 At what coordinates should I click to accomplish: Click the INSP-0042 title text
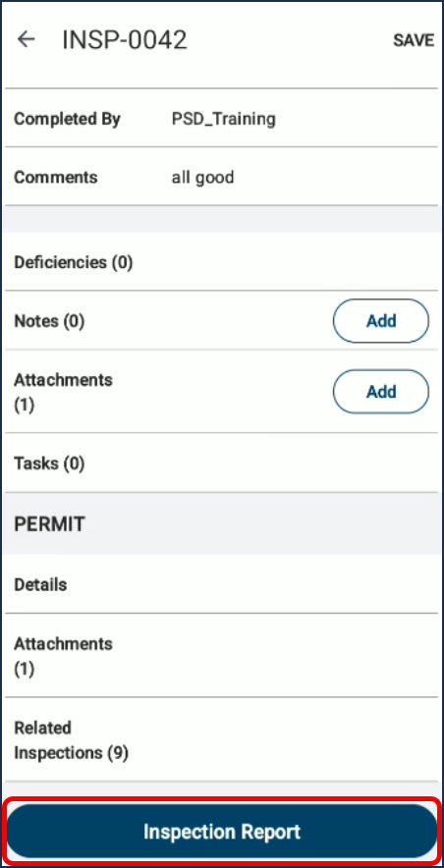coord(125,40)
